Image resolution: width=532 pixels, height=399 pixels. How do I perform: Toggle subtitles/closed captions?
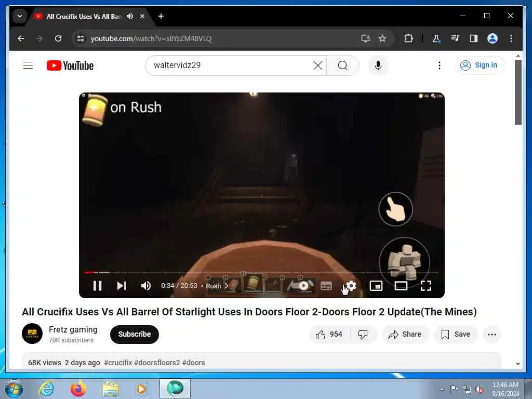pos(326,286)
